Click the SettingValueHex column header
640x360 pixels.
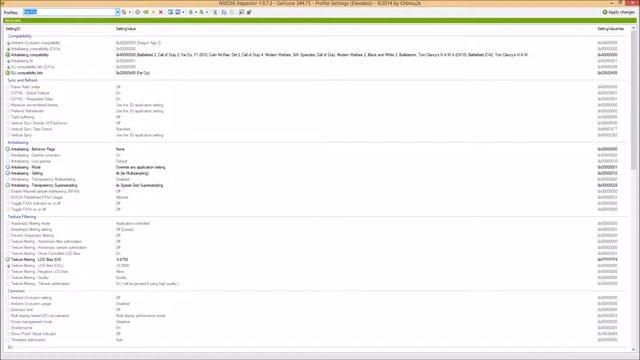tap(611, 29)
